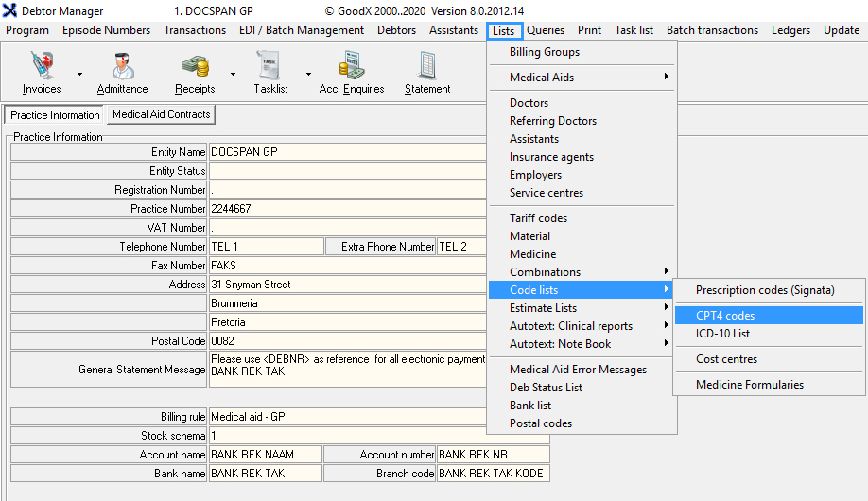Open Tariff codes from Lists menu
The height and width of the screenshot is (501, 868).
click(x=538, y=218)
